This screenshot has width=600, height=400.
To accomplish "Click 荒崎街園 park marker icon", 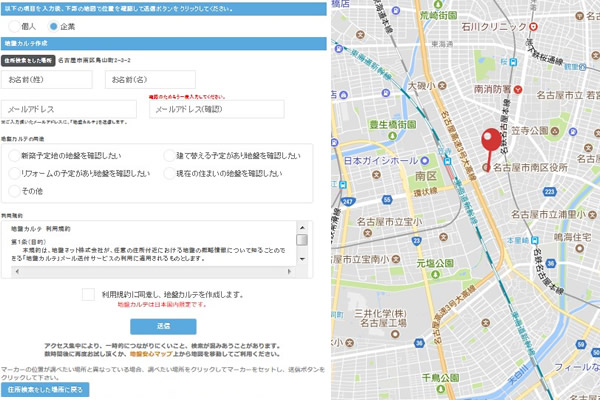I will (x=438, y=5).
